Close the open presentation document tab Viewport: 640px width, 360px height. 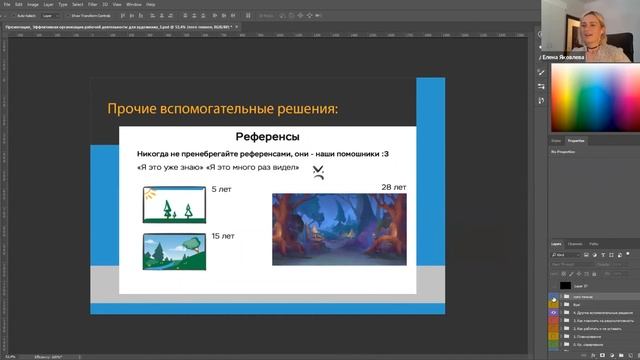tap(236, 27)
